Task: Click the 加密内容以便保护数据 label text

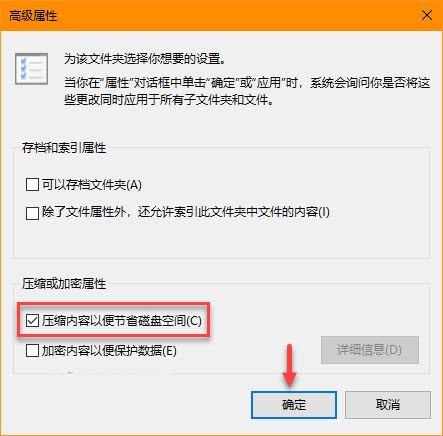Action: pyautogui.click(x=109, y=351)
